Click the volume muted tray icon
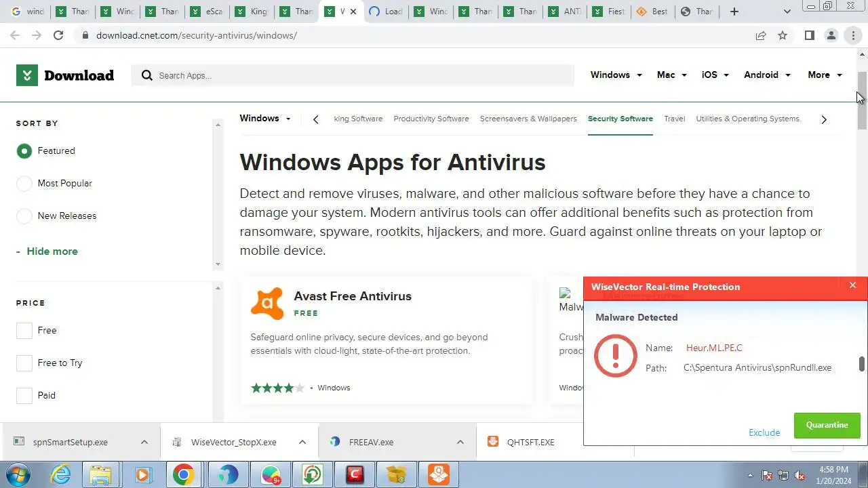Image resolution: width=868 pixels, height=488 pixels. (800, 476)
